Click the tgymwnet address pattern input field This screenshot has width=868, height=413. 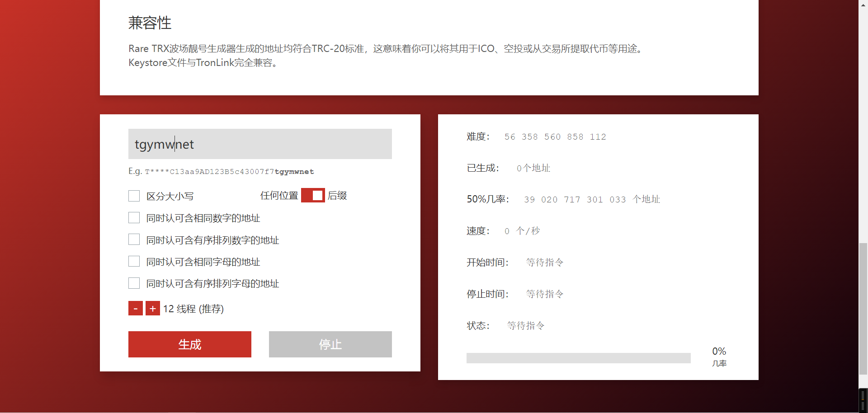[260, 144]
